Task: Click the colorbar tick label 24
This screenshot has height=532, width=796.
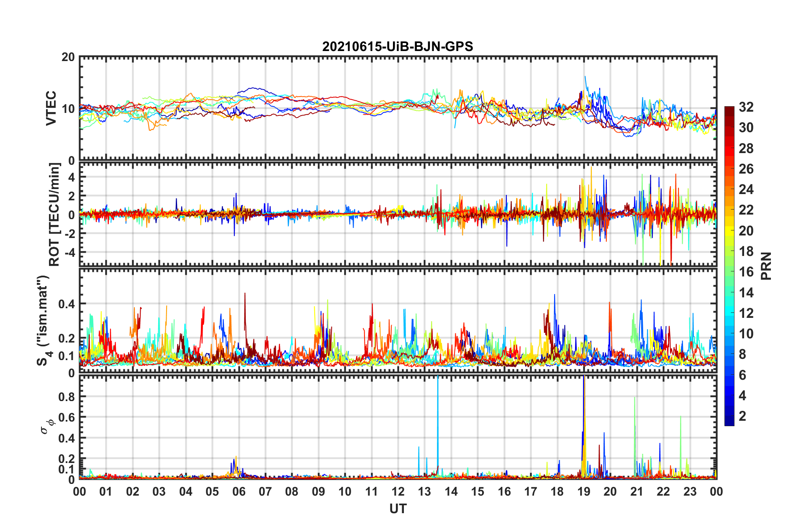Action: coord(746,190)
